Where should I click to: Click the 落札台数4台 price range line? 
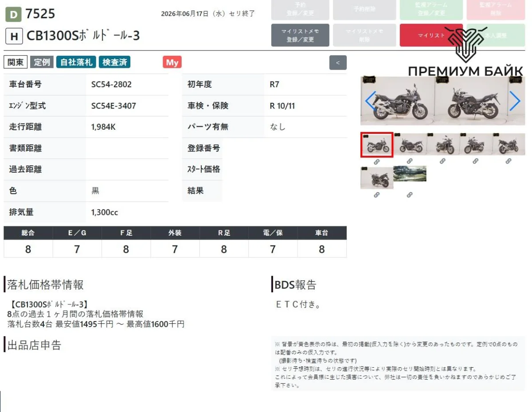click(96, 324)
